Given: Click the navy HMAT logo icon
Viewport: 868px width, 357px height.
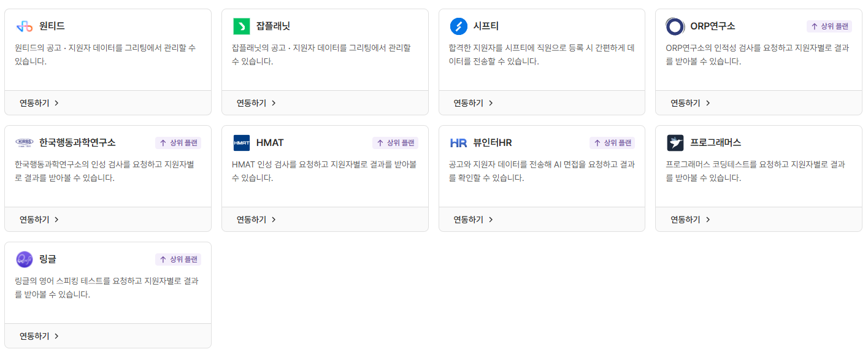Looking at the screenshot, I should (242, 143).
